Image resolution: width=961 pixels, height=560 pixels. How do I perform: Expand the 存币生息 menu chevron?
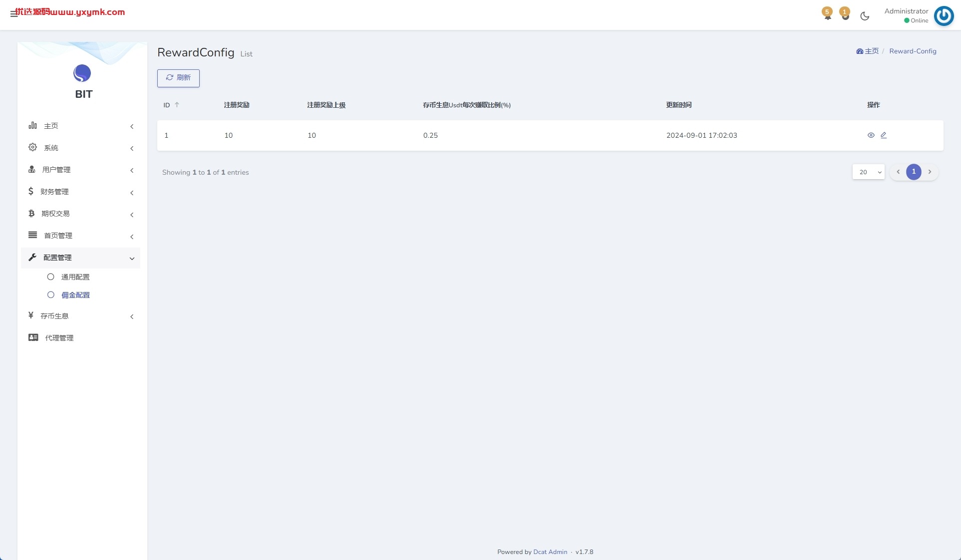pyautogui.click(x=132, y=316)
